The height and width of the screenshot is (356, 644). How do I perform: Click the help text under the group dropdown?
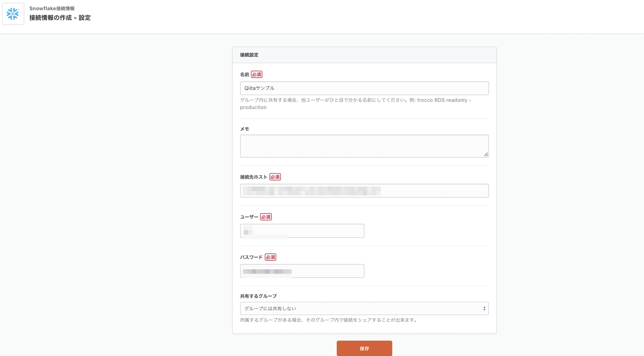tap(330, 320)
